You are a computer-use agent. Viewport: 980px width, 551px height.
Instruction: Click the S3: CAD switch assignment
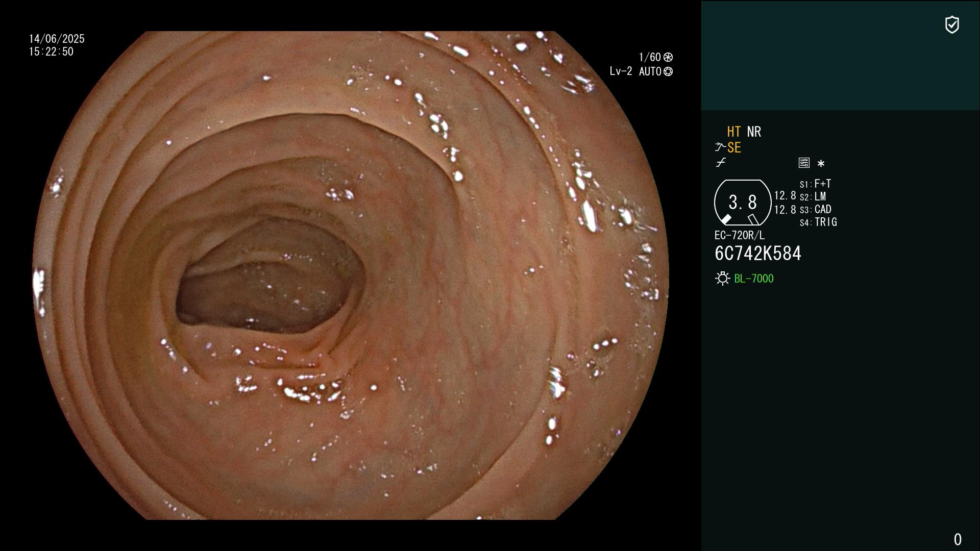(x=815, y=209)
